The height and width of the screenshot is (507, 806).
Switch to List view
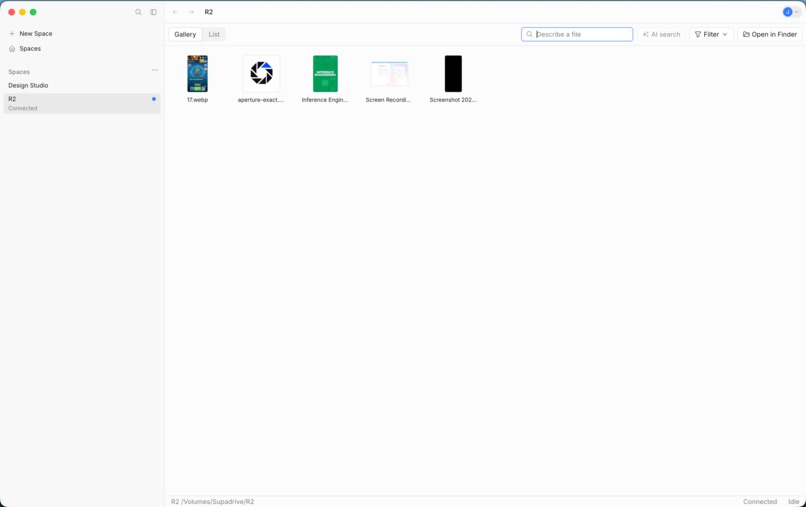click(214, 34)
